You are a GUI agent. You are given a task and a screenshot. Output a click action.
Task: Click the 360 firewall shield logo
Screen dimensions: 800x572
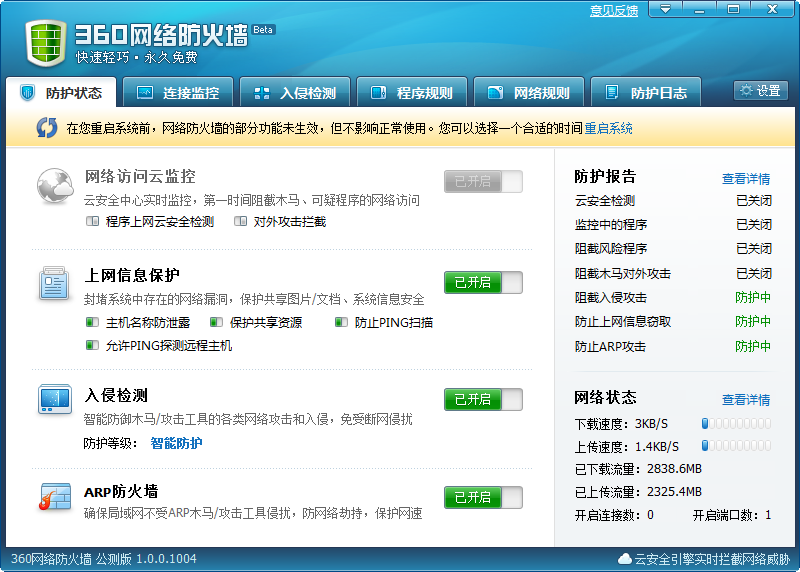coord(45,43)
